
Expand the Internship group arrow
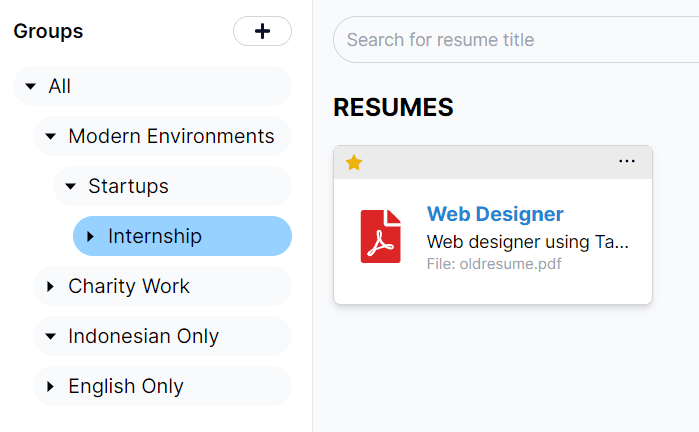90,236
